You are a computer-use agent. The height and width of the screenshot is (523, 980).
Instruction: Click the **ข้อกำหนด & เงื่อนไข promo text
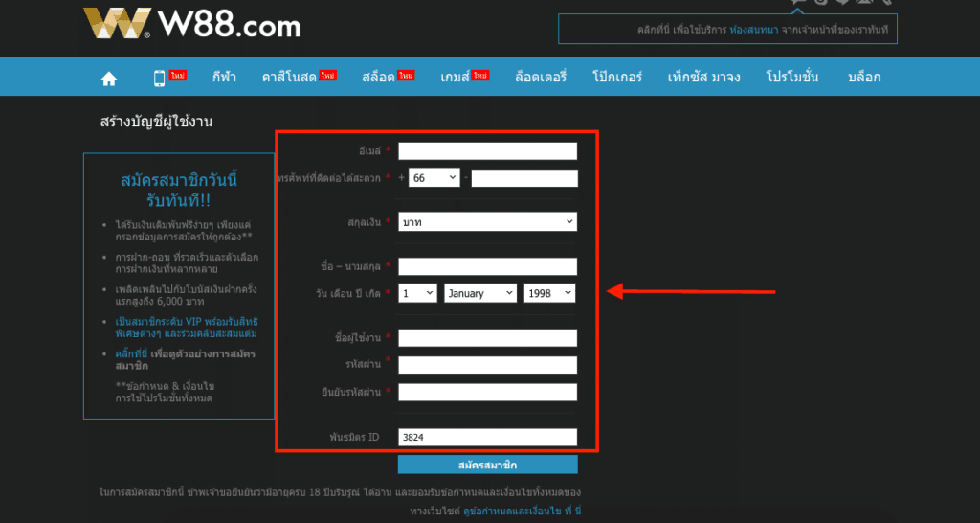click(x=166, y=392)
